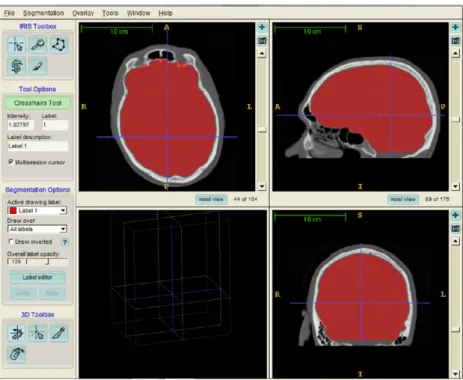463x380 pixels.
Task: Click the opacity value field showing 128
Action: pos(16,262)
